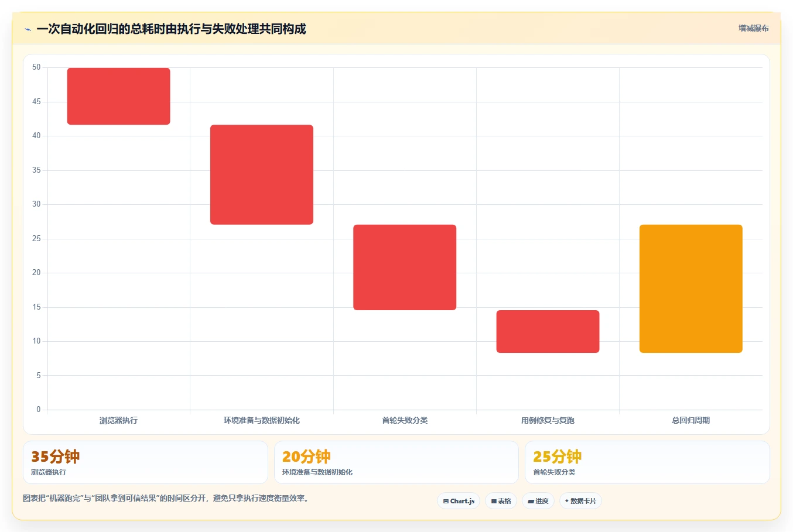
Task: Select the 进度 tag chip
Action: tap(538, 501)
